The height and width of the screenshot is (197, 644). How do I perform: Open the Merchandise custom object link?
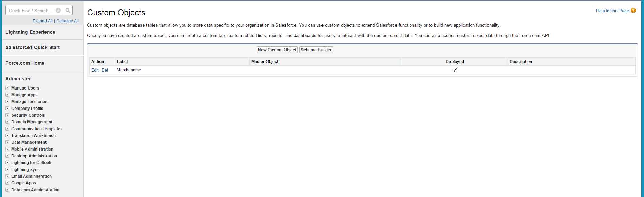(129, 70)
